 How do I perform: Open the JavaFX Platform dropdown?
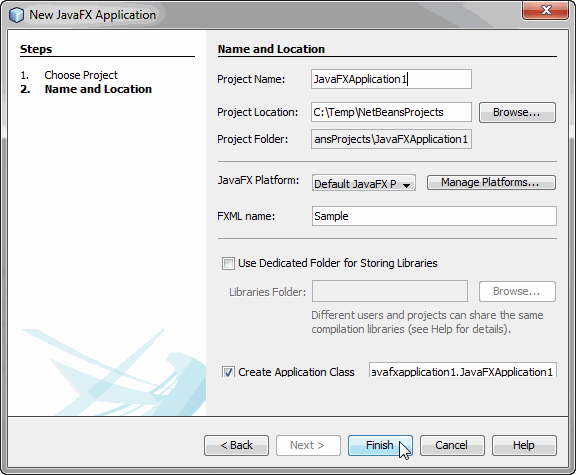click(364, 183)
